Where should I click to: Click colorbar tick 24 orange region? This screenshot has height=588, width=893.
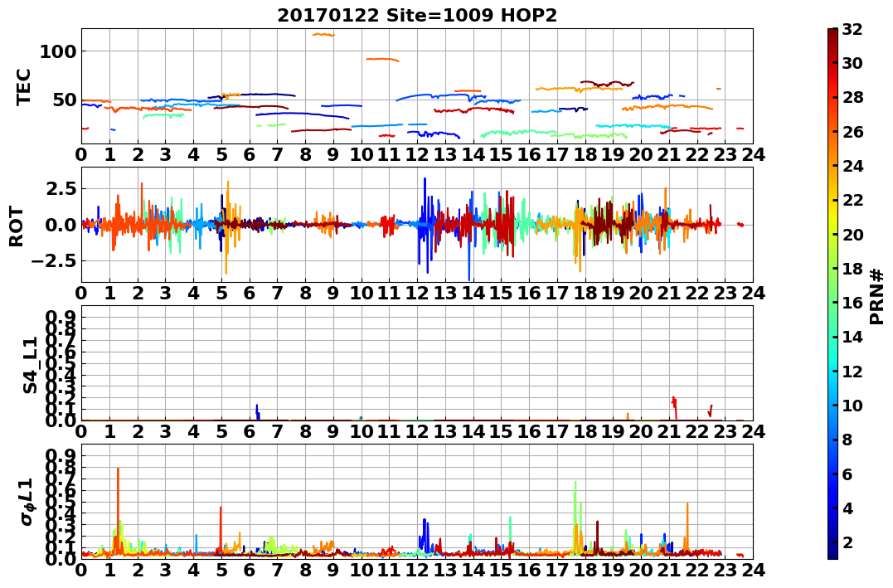(852, 166)
